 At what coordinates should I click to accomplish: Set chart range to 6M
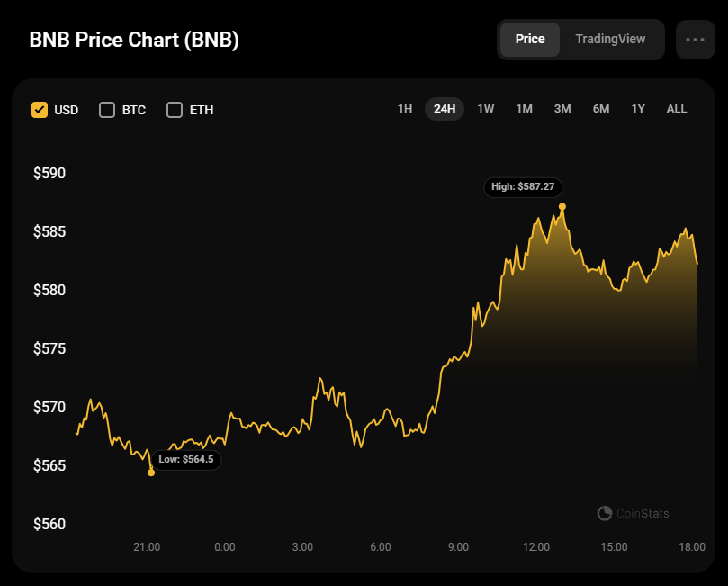tap(601, 109)
